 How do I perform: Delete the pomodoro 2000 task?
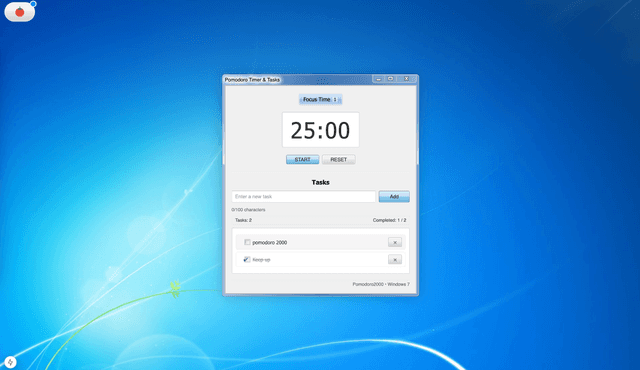(x=395, y=242)
